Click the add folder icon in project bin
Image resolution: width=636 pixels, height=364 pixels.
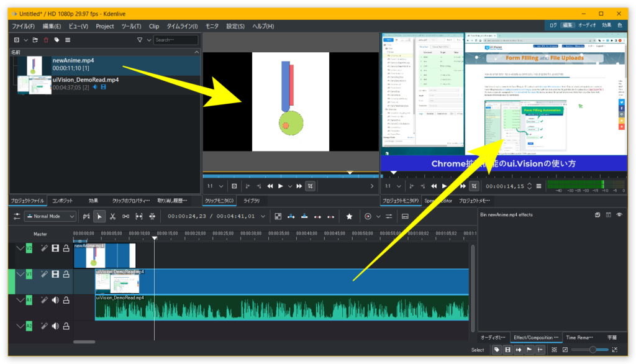pyautogui.click(x=36, y=40)
